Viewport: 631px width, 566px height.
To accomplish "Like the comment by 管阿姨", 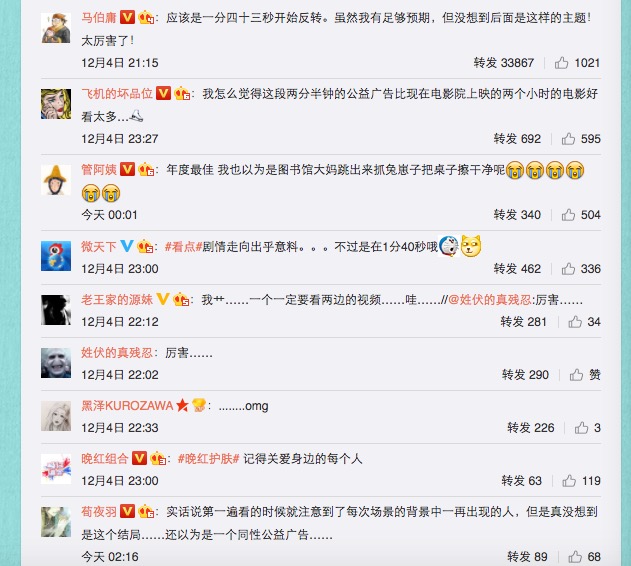I will (x=568, y=215).
